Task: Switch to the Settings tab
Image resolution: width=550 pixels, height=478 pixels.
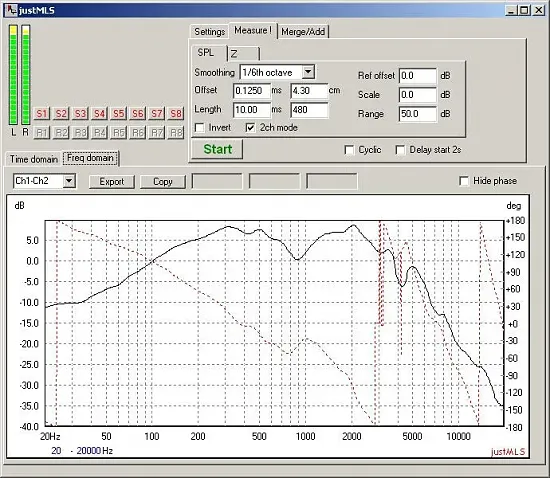Action: coord(209,32)
